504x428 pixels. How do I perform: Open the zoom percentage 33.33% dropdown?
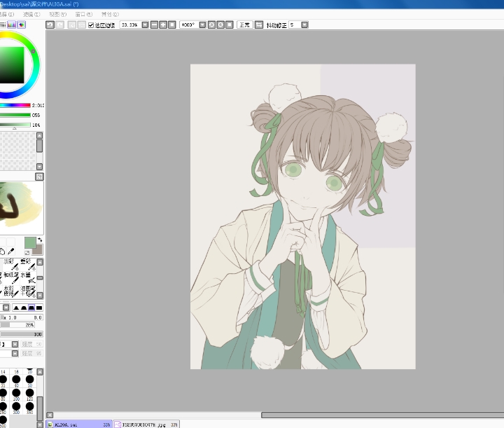pyautogui.click(x=145, y=25)
